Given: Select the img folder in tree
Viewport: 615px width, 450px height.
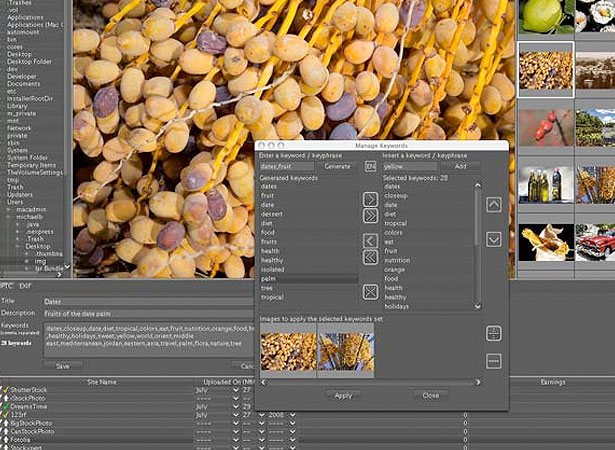Looking at the screenshot, I should 40,261.
